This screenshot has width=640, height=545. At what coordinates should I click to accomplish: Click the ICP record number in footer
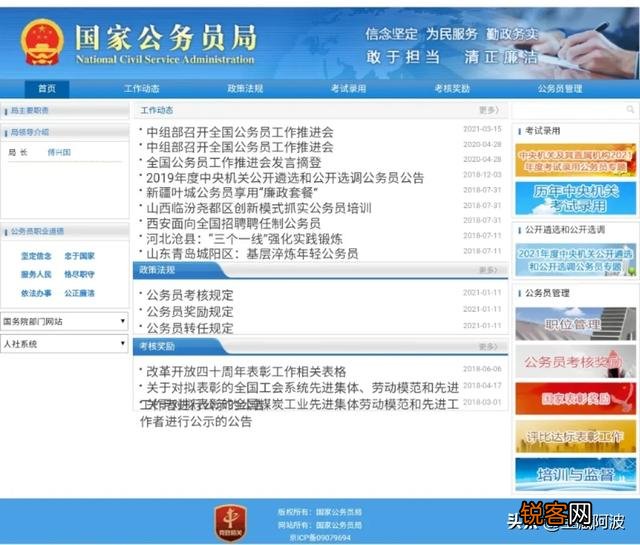pos(320,538)
